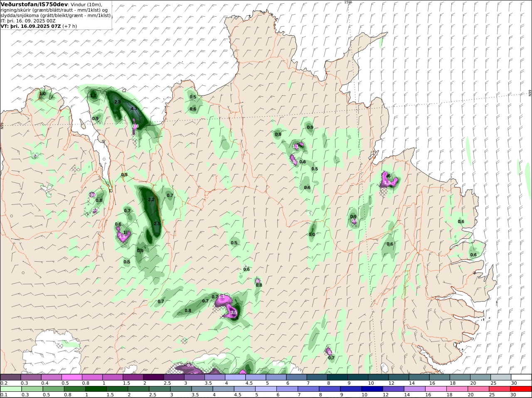Click the 0.4 label in the top legend row
This screenshot has height=398, width=532.
pyautogui.click(x=45, y=383)
